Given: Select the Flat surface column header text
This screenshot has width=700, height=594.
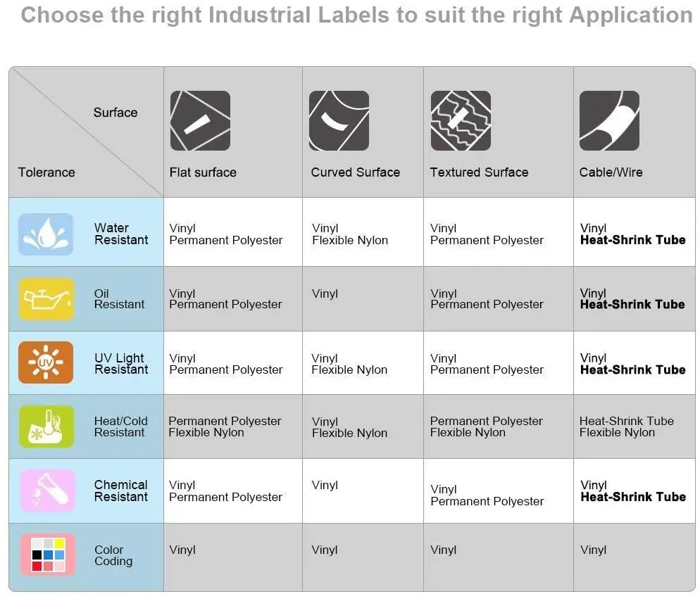Looking at the screenshot, I should (x=203, y=172).
